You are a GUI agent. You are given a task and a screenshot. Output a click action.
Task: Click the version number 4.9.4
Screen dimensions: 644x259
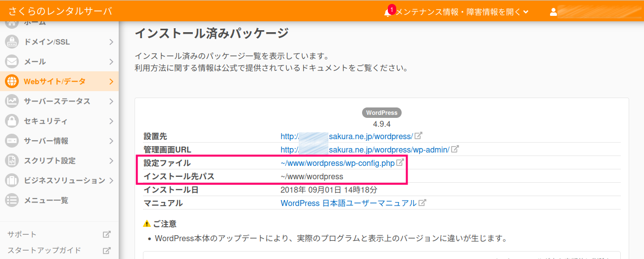382,124
